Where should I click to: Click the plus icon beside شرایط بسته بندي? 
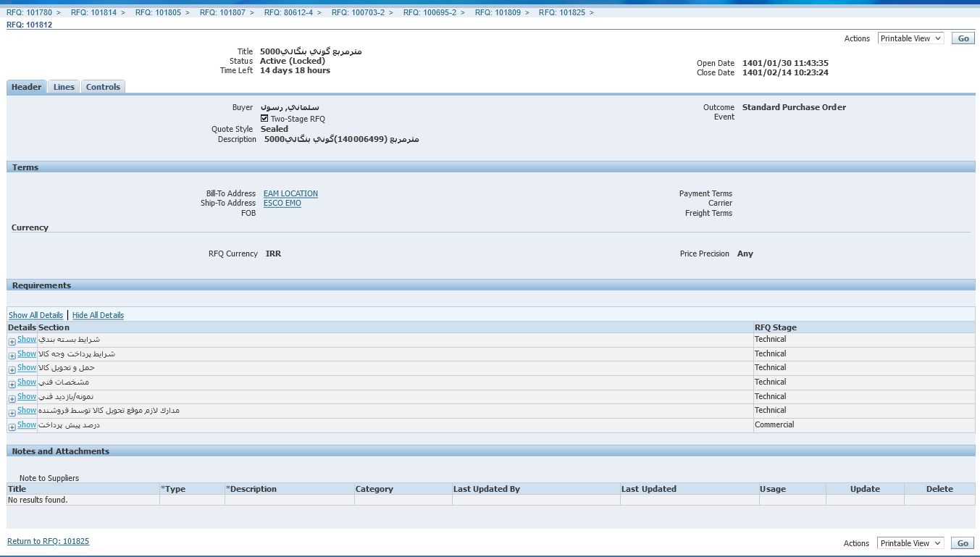click(x=12, y=342)
